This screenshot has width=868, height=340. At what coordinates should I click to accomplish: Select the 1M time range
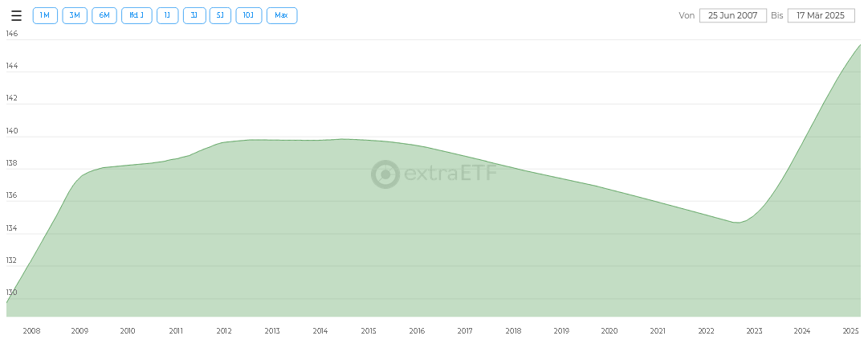coord(45,15)
